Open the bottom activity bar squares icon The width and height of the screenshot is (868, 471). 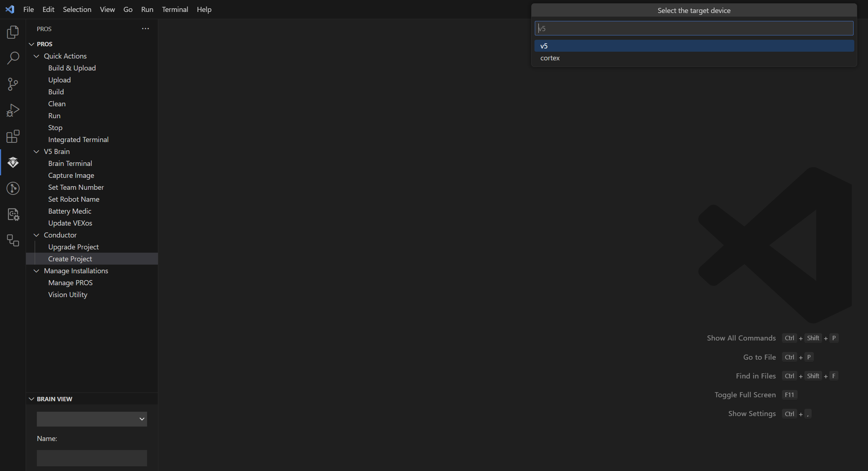click(13, 240)
